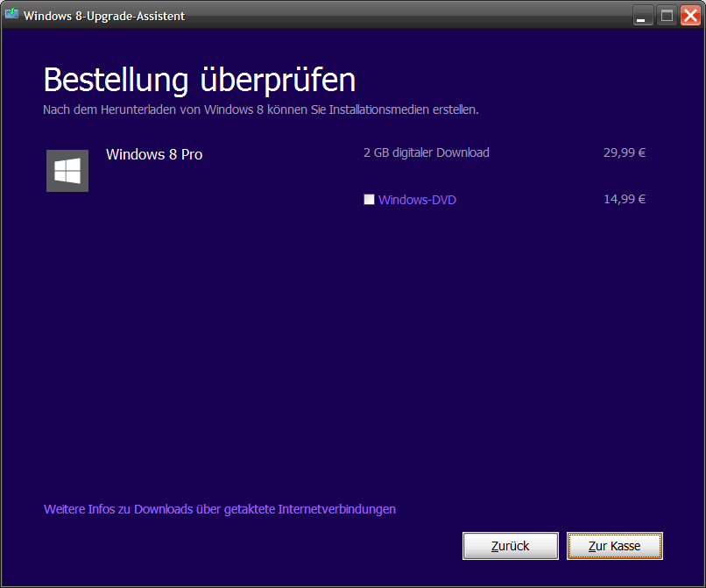Click the Windows 8 Pro logo tile
Screen dimensions: 706x588
(67, 171)
